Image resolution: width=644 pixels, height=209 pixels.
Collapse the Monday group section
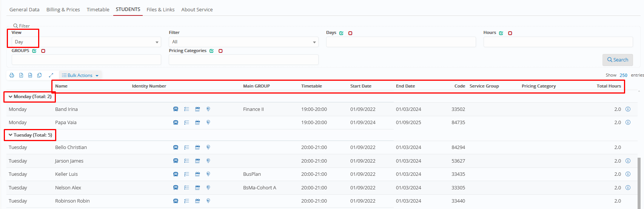[11, 97]
